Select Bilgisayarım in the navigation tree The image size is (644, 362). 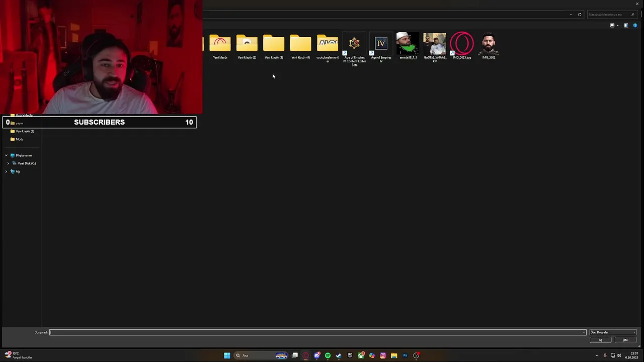(x=21, y=155)
